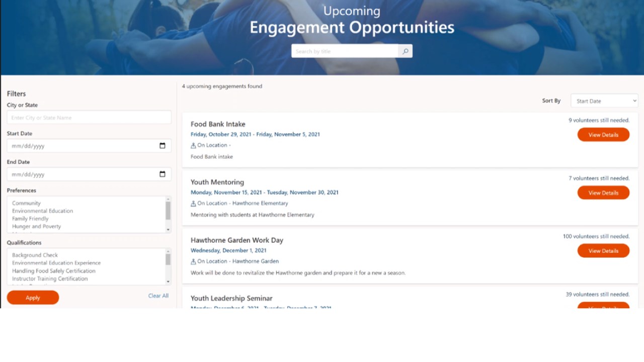
Task: Click location icon on Youth Mentoring card
Action: (x=193, y=204)
